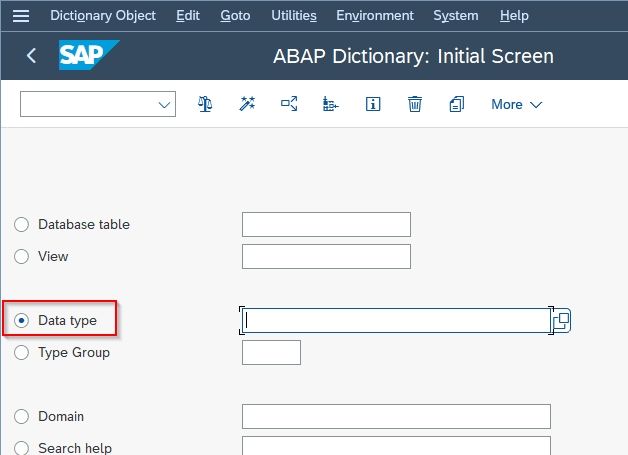Select the Domain radio button
The width and height of the screenshot is (628, 455).
(21, 417)
